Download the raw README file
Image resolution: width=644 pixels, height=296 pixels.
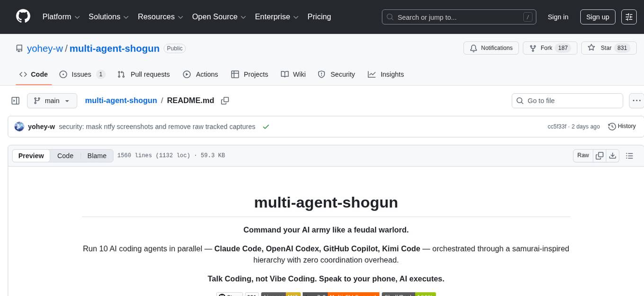click(613, 155)
